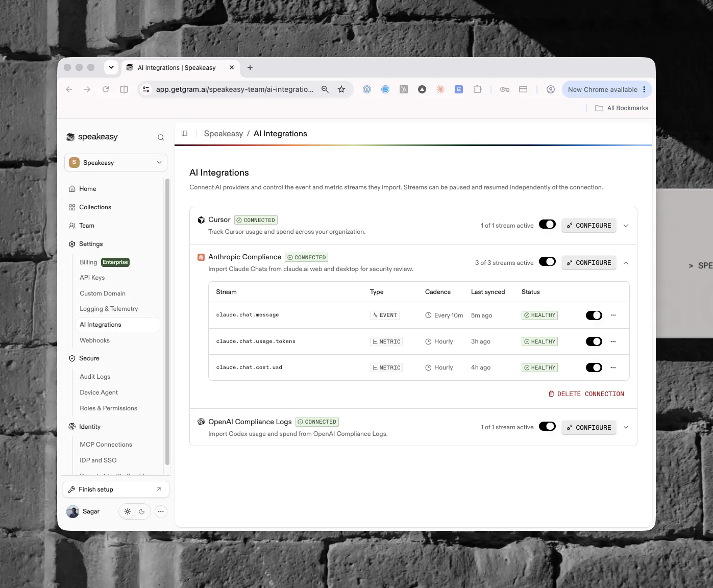Open a new browser tab with plus

pyautogui.click(x=250, y=67)
